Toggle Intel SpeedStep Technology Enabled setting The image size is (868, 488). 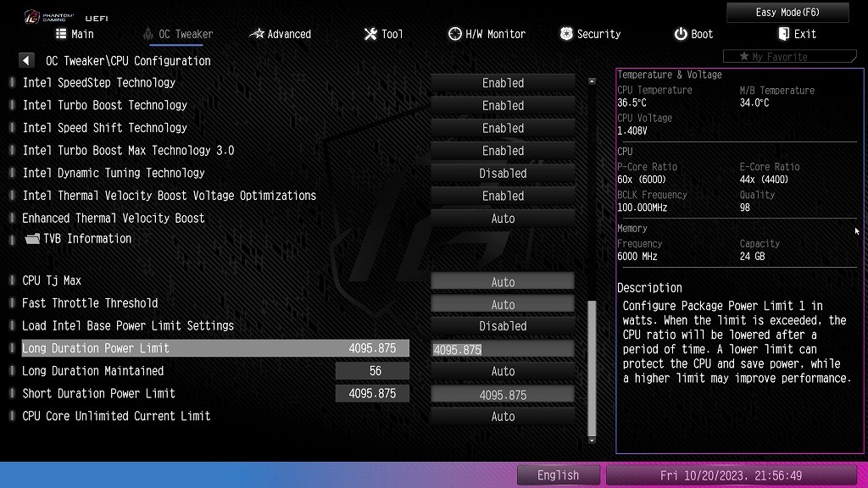(x=503, y=83)
